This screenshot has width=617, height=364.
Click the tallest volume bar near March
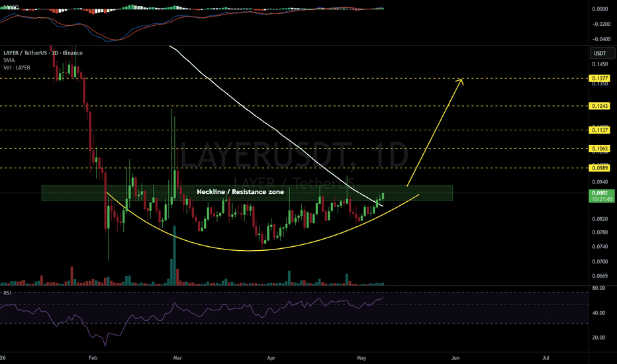(174, 255)
